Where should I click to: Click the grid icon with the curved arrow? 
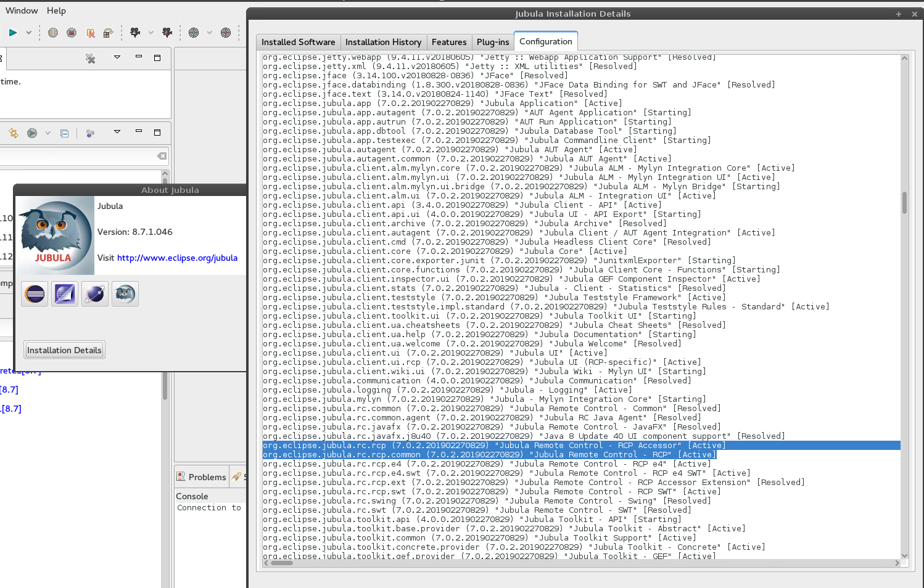[109, 33]
